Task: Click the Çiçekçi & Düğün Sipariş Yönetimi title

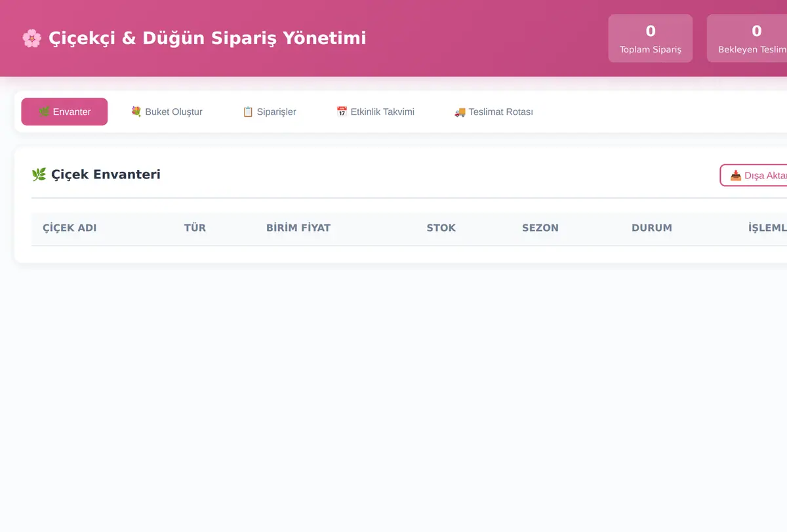Action: coord(193,38)
